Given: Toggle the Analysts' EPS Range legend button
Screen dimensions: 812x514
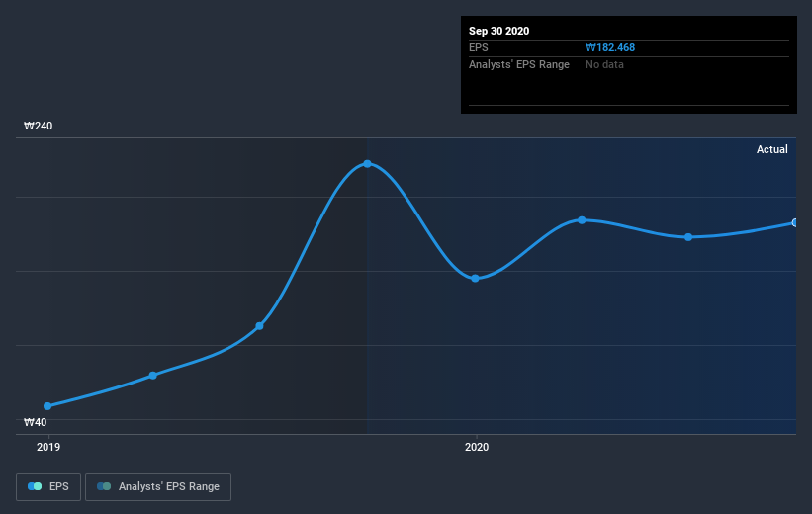Looking at the screenshot, I should click(158, 486).
